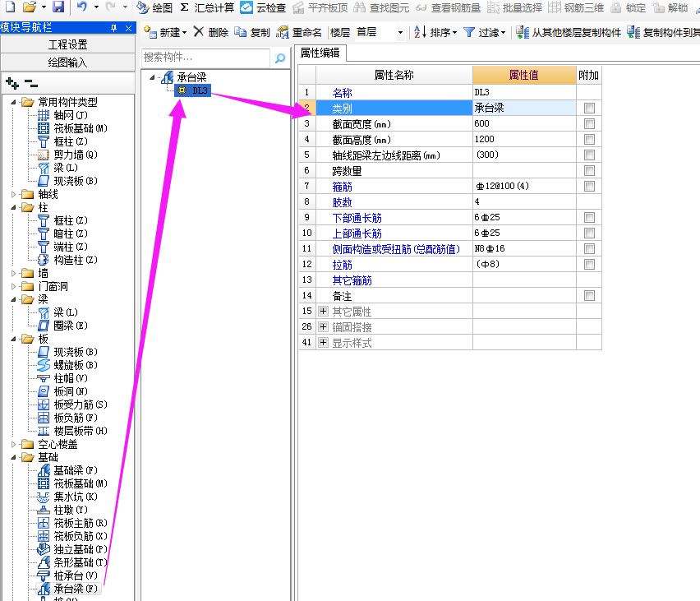Toggle 附加 checkbox for 箍筋
This screenshot has height=601, width=700.
click(589, 186)
